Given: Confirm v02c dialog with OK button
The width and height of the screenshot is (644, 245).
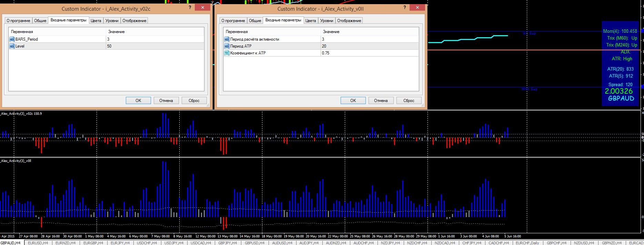Looking at the screenshot, I should coord(138,101).
